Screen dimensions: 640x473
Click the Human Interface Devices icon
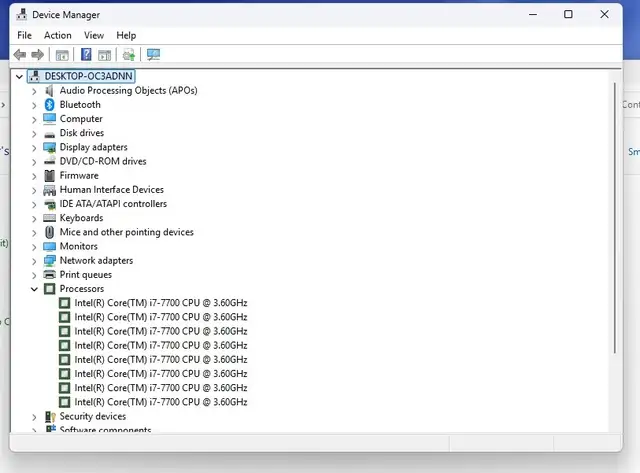point(49,190)
